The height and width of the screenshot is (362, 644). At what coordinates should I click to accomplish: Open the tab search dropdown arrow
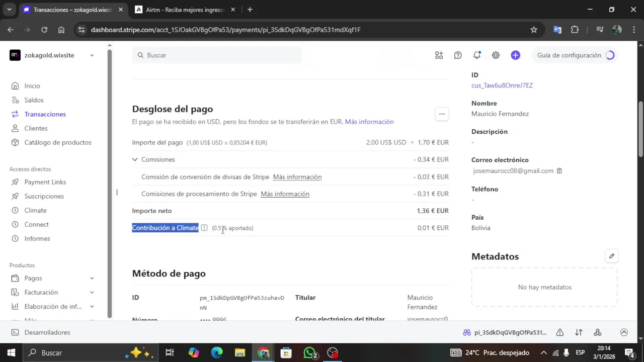tap(9, 10)
